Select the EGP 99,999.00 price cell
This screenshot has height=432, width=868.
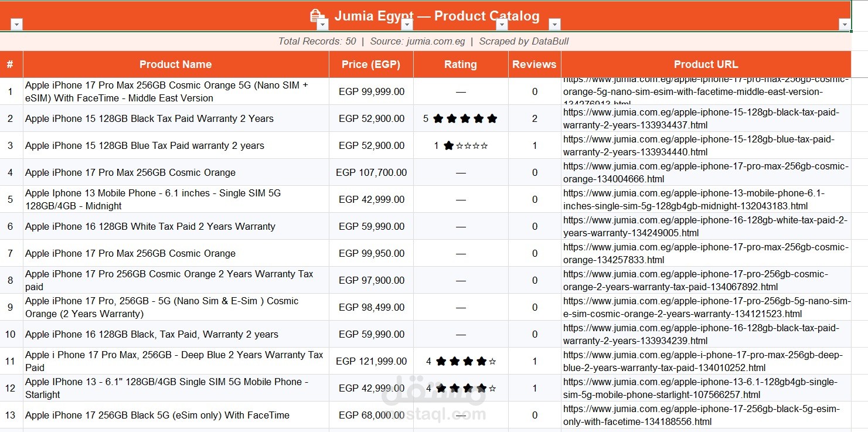(x=371, y=91)
